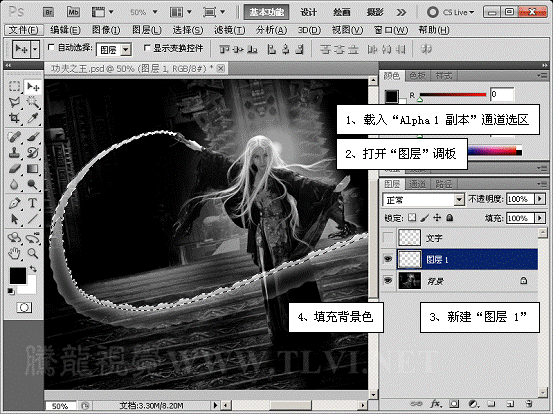Select the Line shape tool

tap(33, 219)
